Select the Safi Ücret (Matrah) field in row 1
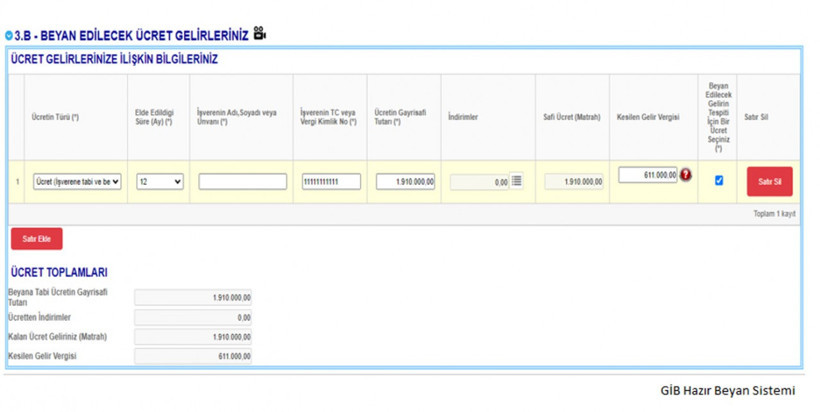Screen dimensions: 820x412 574,182
